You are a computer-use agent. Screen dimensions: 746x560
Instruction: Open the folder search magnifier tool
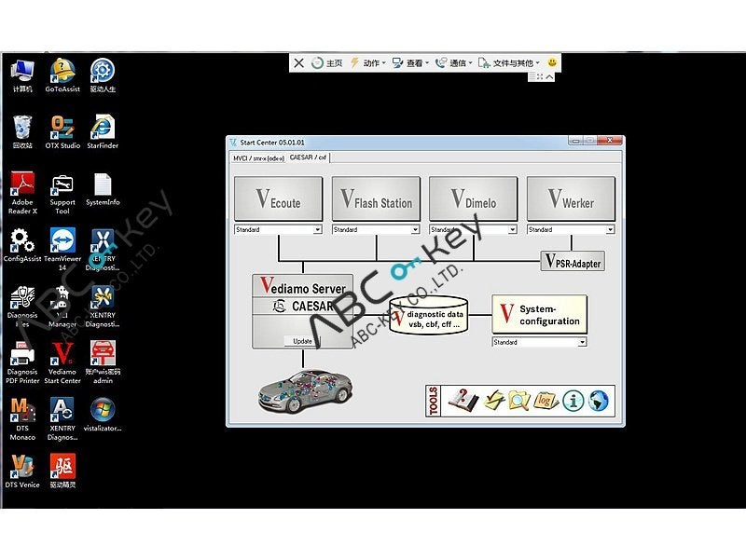click(518, 401)
